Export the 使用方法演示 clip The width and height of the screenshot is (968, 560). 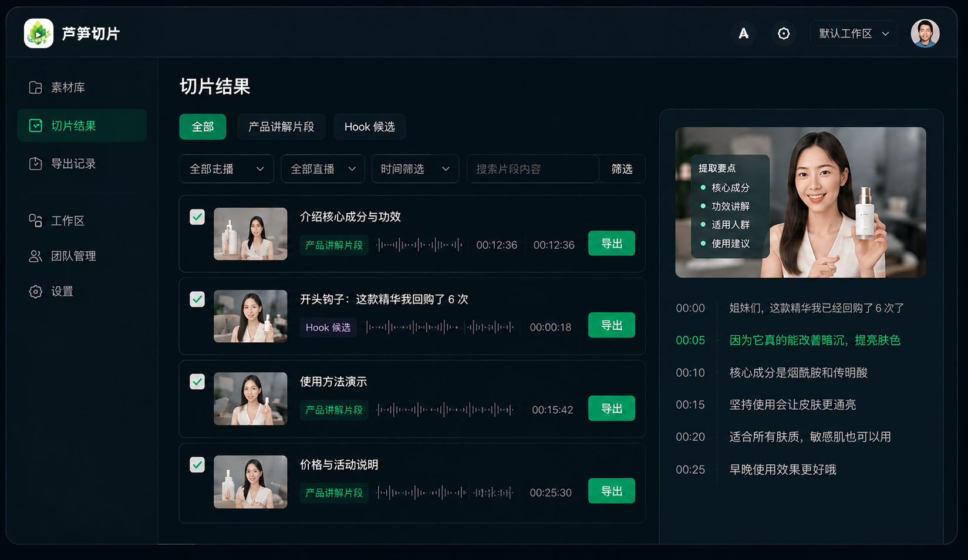pyautogui.click(x=612, y=409)
